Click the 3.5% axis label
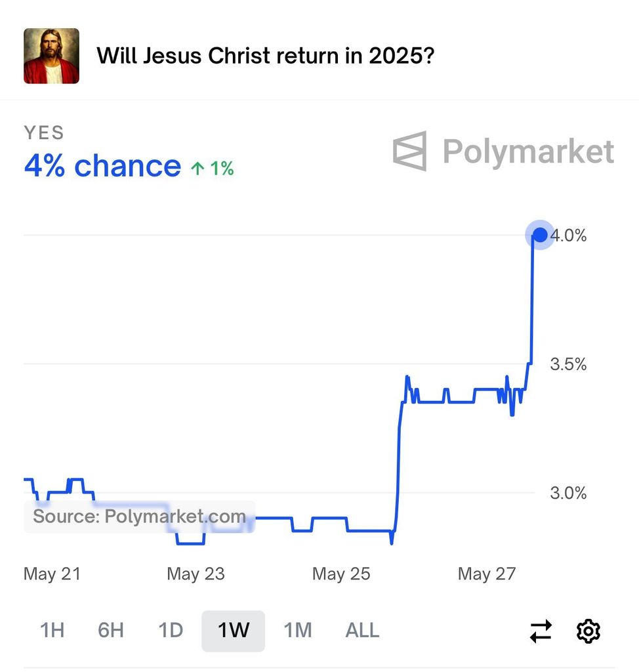The image size is (639, 672). point(568,365)
